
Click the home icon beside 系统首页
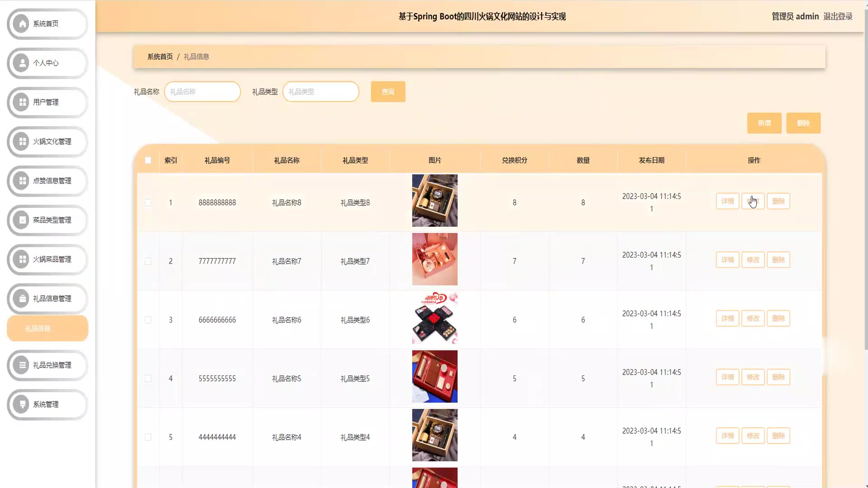point(22,23)
